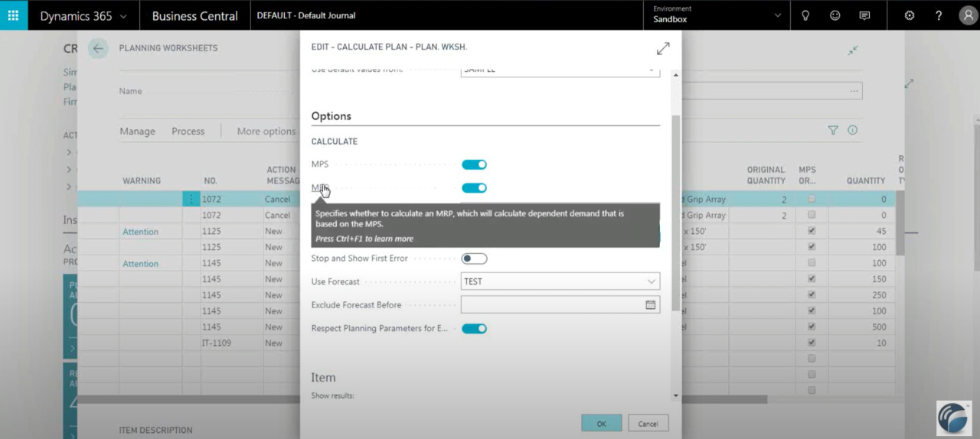The image size is (980, 439).
Task: Open row options for item 1072
Action: tap(191, 199)
